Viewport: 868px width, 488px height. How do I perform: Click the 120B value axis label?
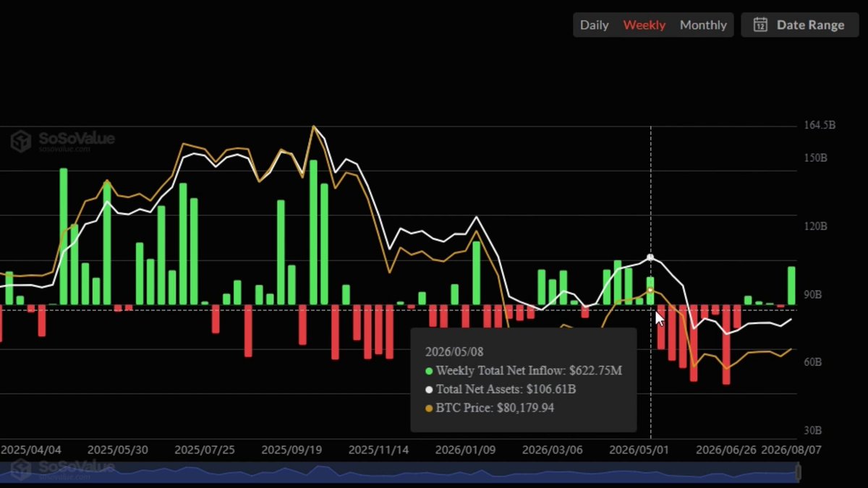pyautogui.click(x=816, y=226)
